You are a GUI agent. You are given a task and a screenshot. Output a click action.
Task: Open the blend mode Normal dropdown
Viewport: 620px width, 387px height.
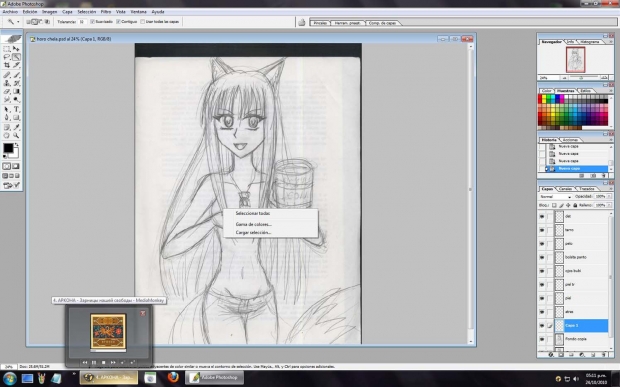pos(556,196)
